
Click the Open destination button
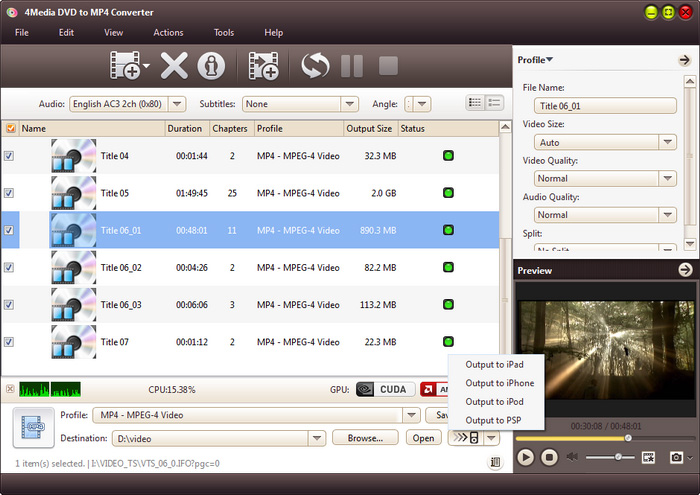(423, 438)
